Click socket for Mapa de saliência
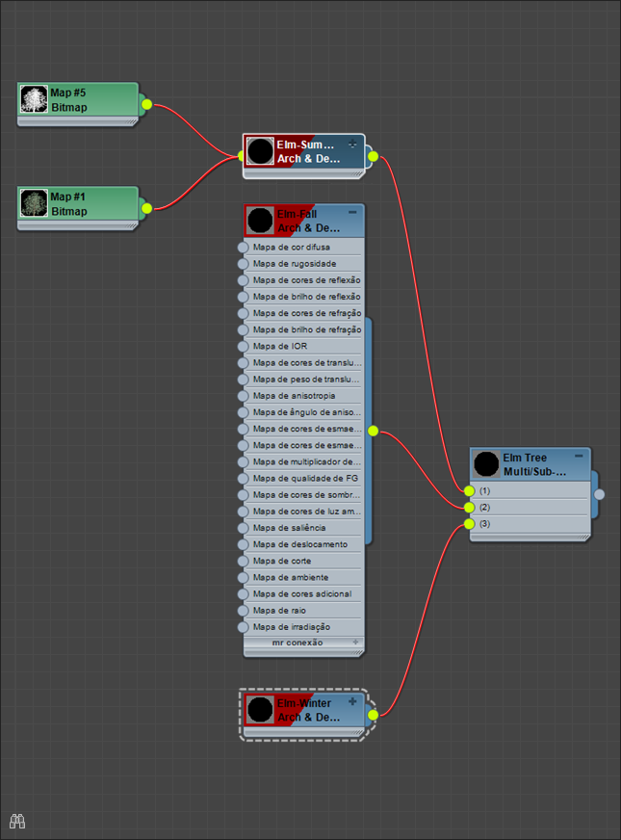This screenshot has height=840, width=621. click(x=243, y=528)
